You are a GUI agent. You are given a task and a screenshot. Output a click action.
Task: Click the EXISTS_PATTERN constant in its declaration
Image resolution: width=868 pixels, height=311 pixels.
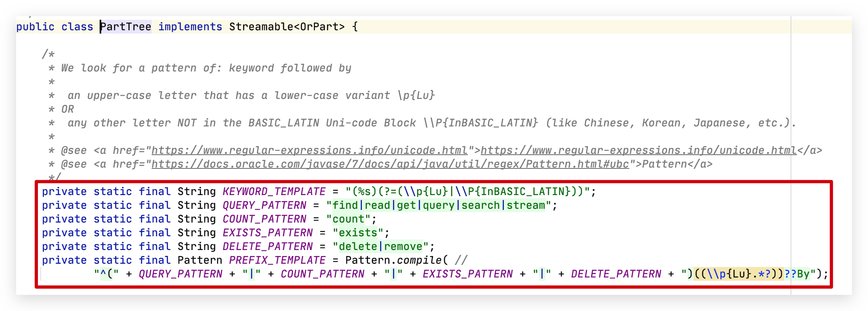[267, 233]
